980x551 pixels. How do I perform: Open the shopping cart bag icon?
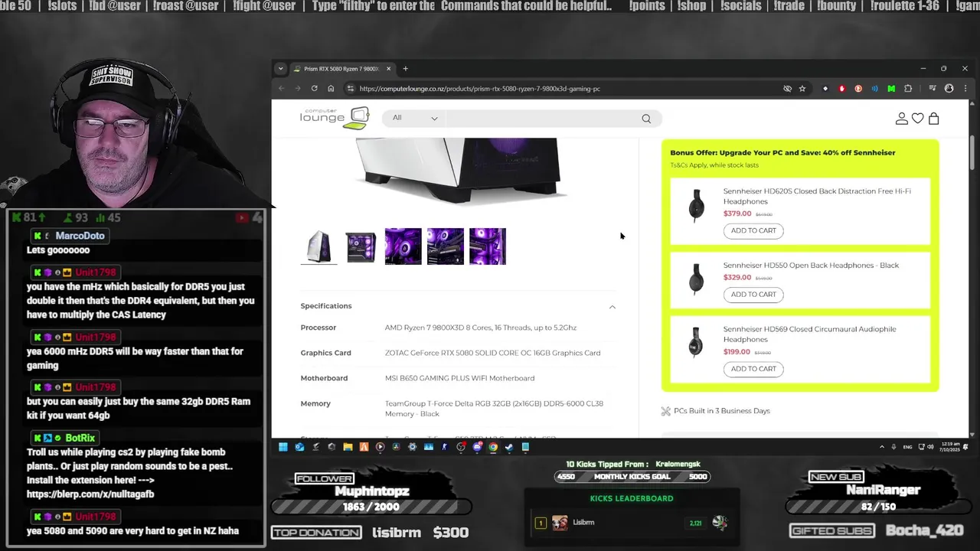tap(933, 119)
